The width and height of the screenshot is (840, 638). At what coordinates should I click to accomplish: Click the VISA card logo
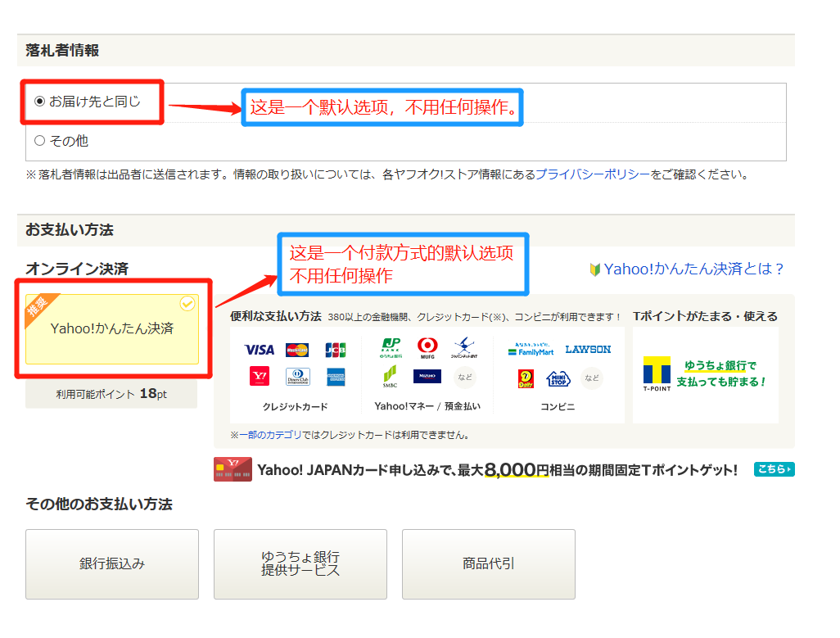[x=260, y=350]
